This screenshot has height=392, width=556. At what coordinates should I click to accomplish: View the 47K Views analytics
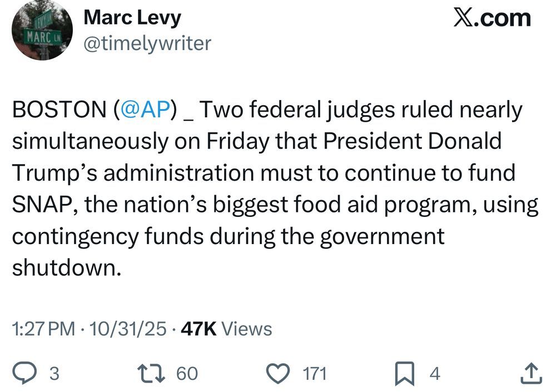click(x=227, y=329)
